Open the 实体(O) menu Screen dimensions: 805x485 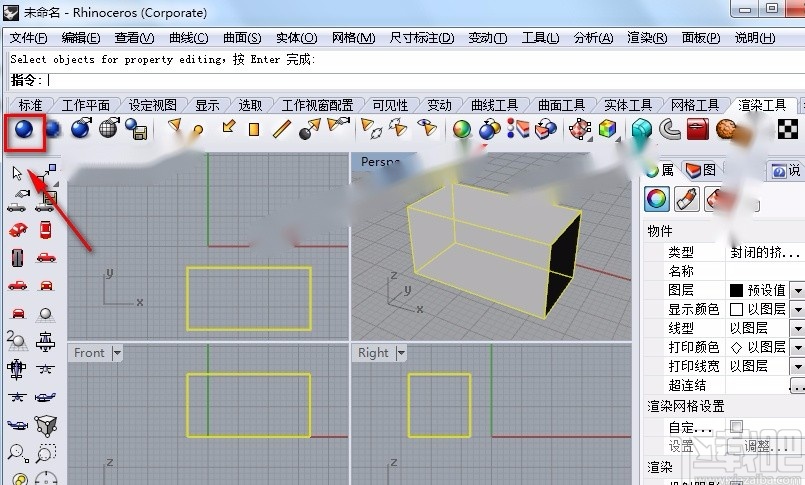coord(296,38)
